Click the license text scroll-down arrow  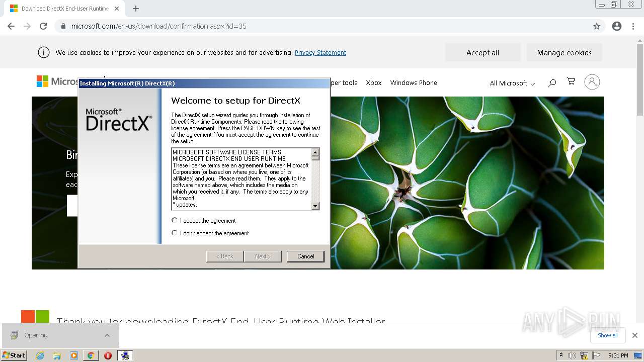pos(315,206)
